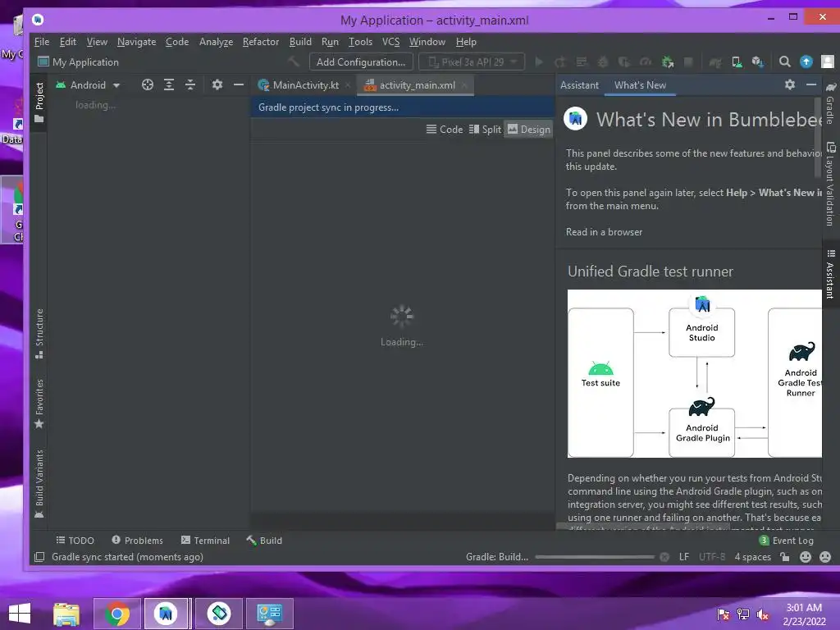Click the Search Everywhere magnifier icon
This screenshot has width=840, height=630.
pos(785,62)
